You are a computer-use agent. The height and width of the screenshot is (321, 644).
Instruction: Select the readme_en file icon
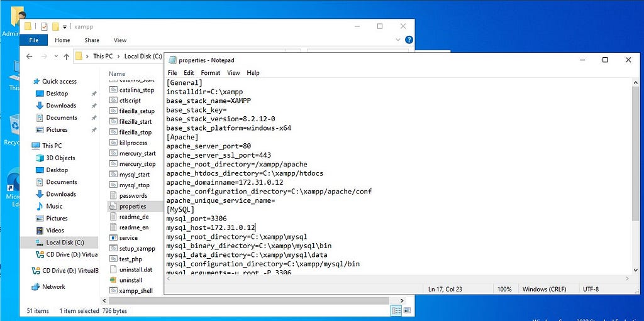tap(113, 227)
